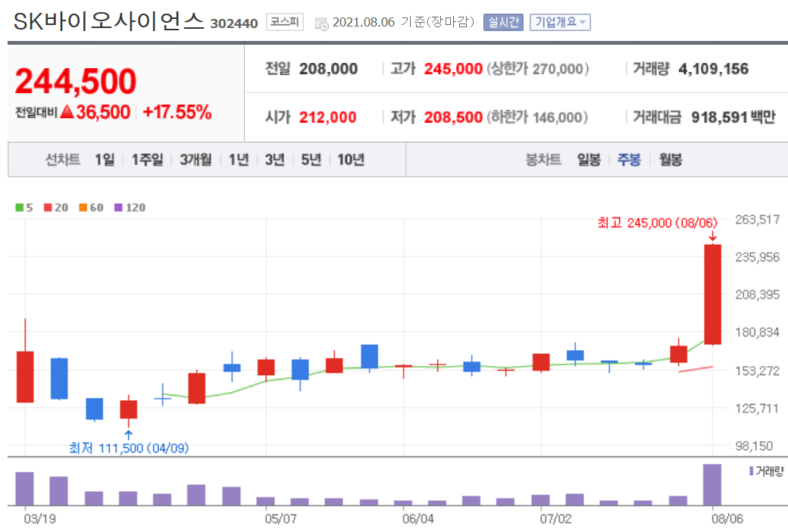This screenshot has width=788, height=532.
Task: Click the green 5-period moving average swatch
Action: pyautogui.click(x=20, y=208)
